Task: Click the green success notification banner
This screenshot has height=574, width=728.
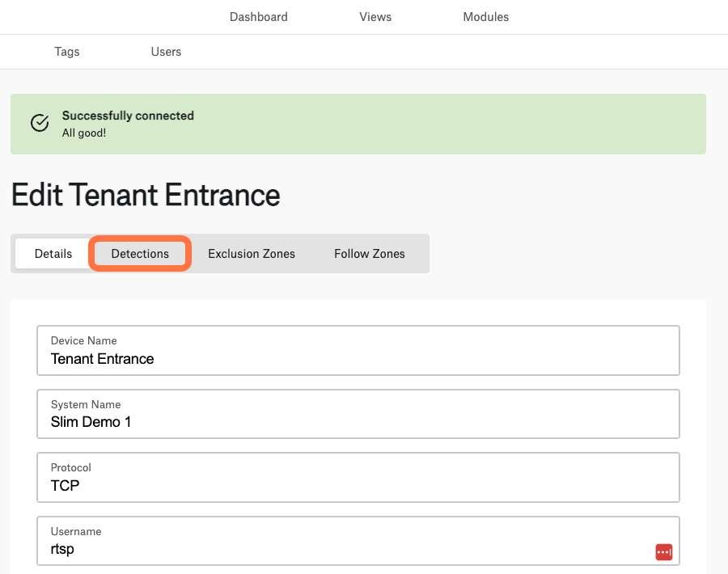Action: coord(358,124)
